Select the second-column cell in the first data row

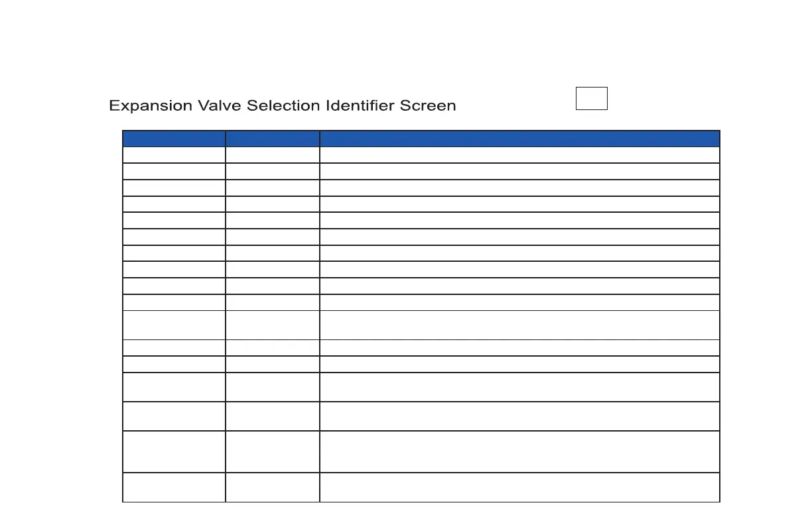[x=272, y=154]
